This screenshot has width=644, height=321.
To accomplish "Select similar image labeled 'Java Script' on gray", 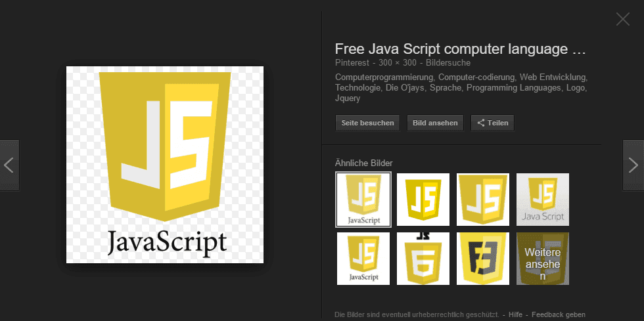I will 543,200.
